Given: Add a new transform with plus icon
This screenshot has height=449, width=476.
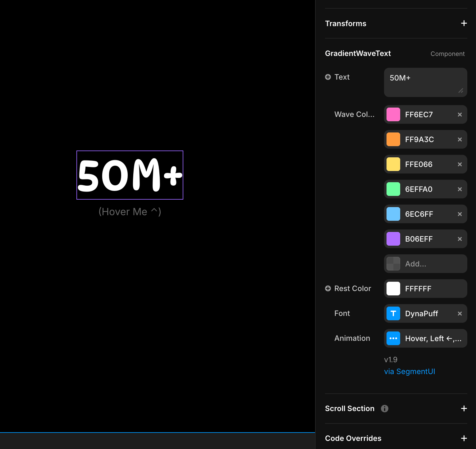Looking at the screenshot, I should pyautogui.click(x=464, y=23).
